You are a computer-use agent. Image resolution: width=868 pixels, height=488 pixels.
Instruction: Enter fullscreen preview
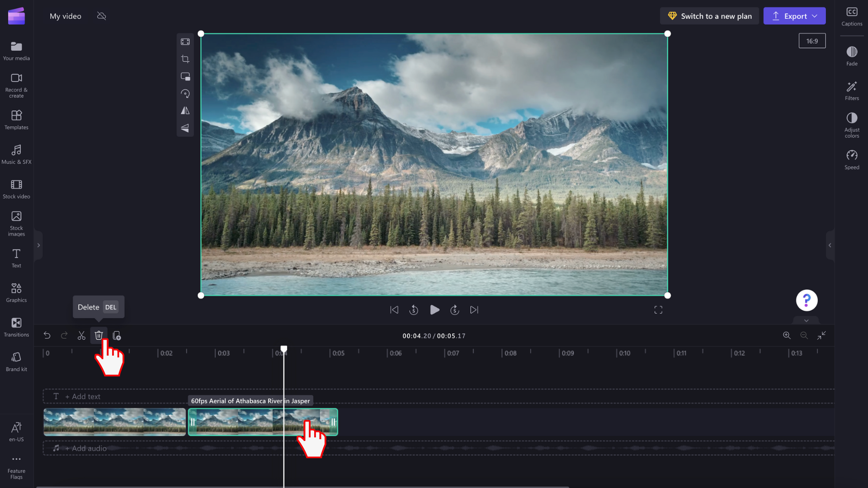658,310
